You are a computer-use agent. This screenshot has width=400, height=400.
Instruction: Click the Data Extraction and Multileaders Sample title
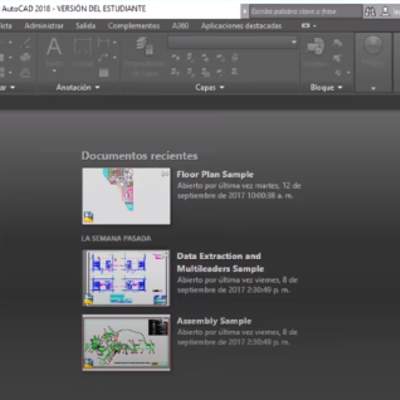[220, 262]
